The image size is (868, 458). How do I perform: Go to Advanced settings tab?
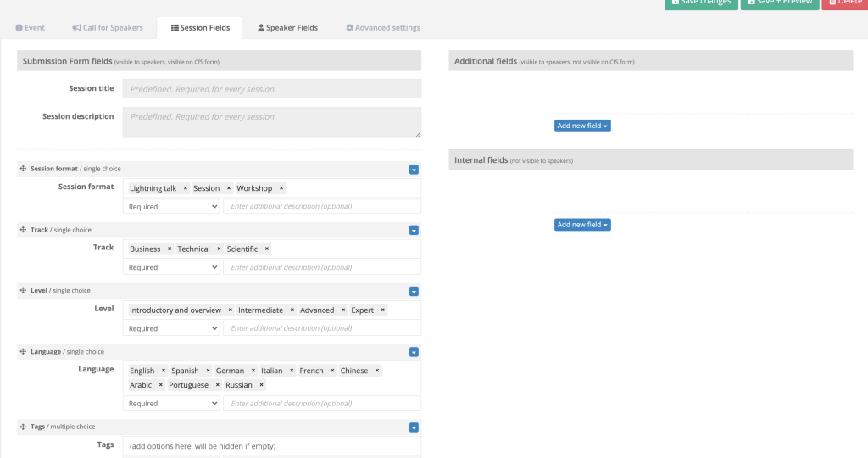click(x=383, y=28)
